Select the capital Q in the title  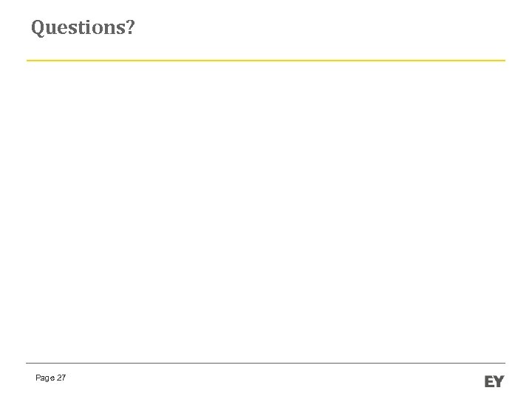(x=38, y=28)
